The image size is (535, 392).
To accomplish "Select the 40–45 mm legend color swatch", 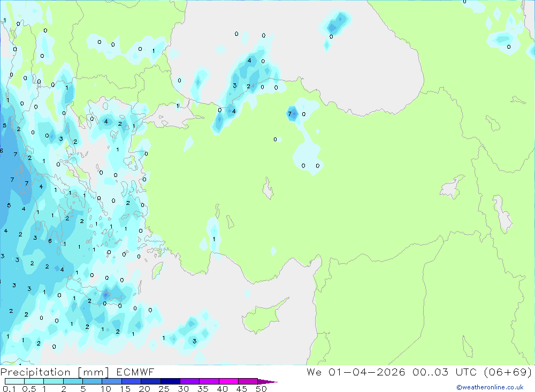I will [x=228, y=381].
